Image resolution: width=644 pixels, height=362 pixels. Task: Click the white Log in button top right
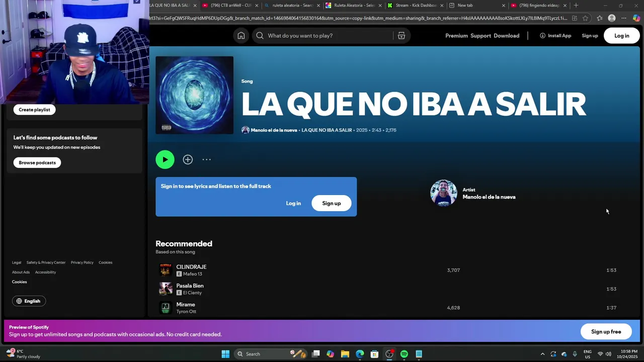click(x=621, y=36)
